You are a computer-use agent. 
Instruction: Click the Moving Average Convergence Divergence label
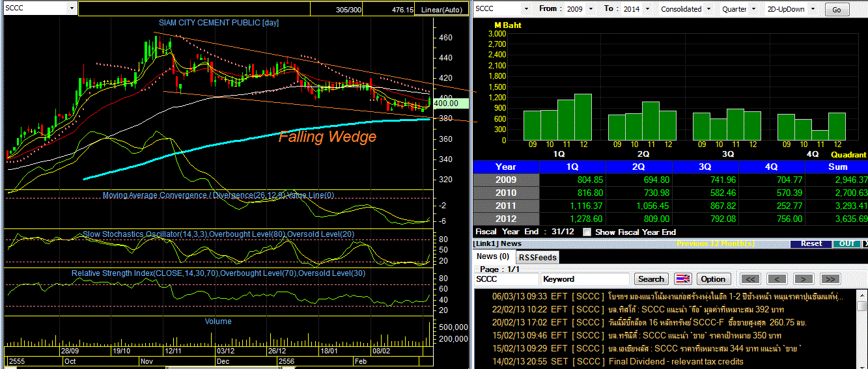tap(219, 195)
